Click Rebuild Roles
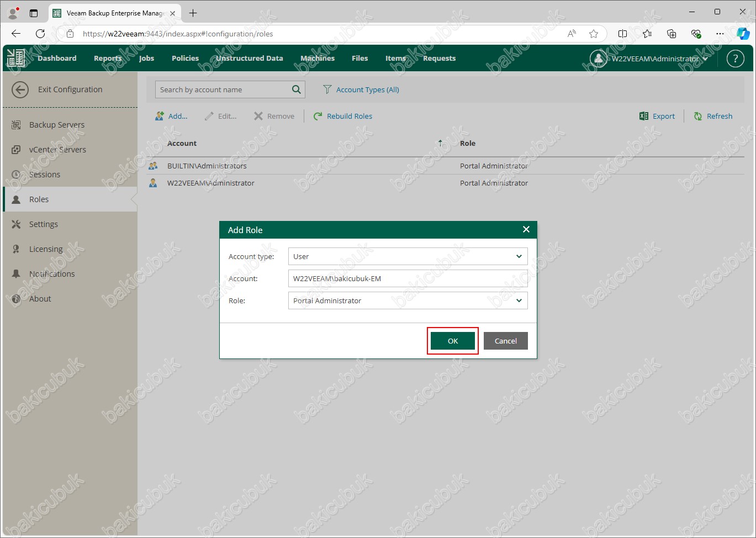The height and width of the screenshot is (538, 756). pyautogui.click(x=343, y=116)
